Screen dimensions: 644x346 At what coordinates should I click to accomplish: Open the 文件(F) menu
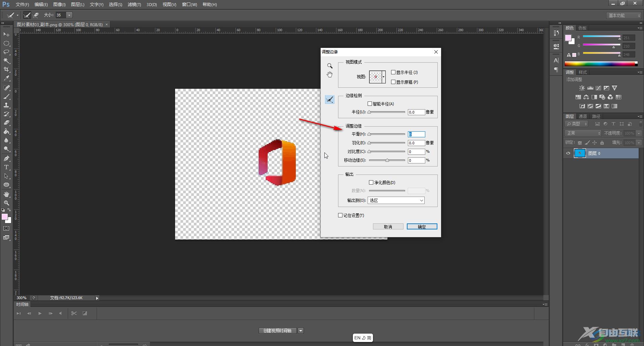pos(22,4)
